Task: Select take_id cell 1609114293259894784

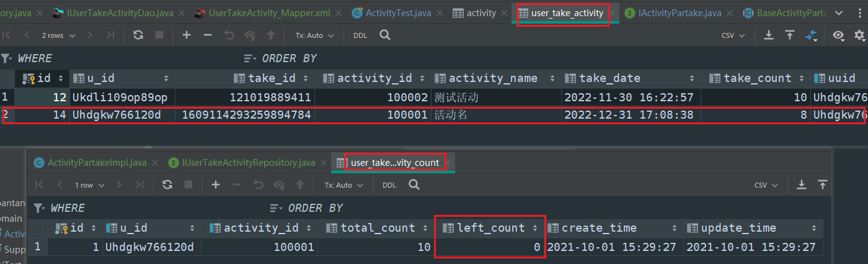Action: pyautogui.click(x=246, y=114)
